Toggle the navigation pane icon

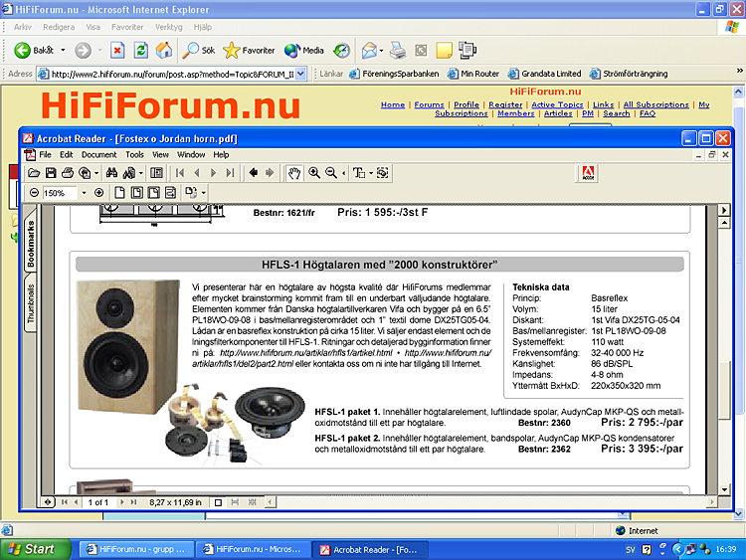(156, 173)
